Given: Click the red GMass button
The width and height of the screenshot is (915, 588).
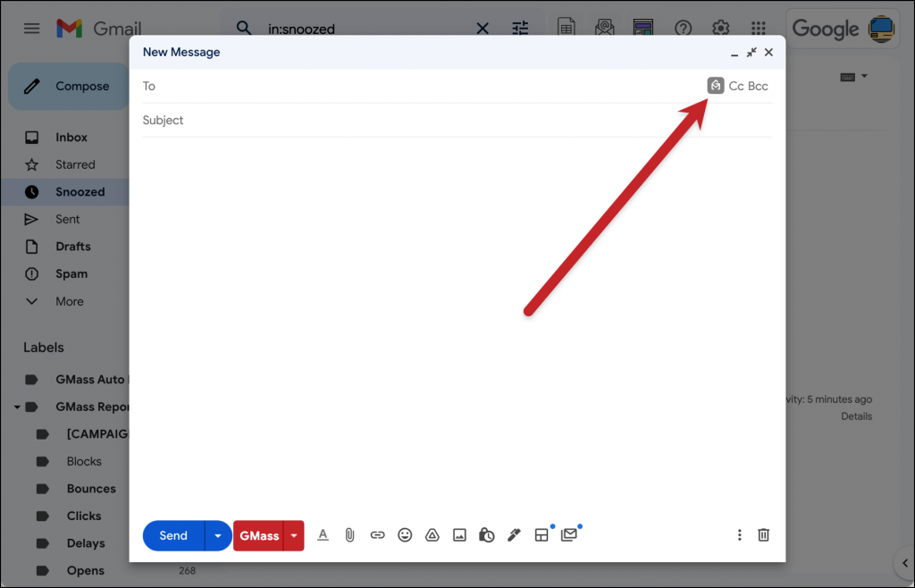Looking at the screenshot, I should click(x=258, y=535).
